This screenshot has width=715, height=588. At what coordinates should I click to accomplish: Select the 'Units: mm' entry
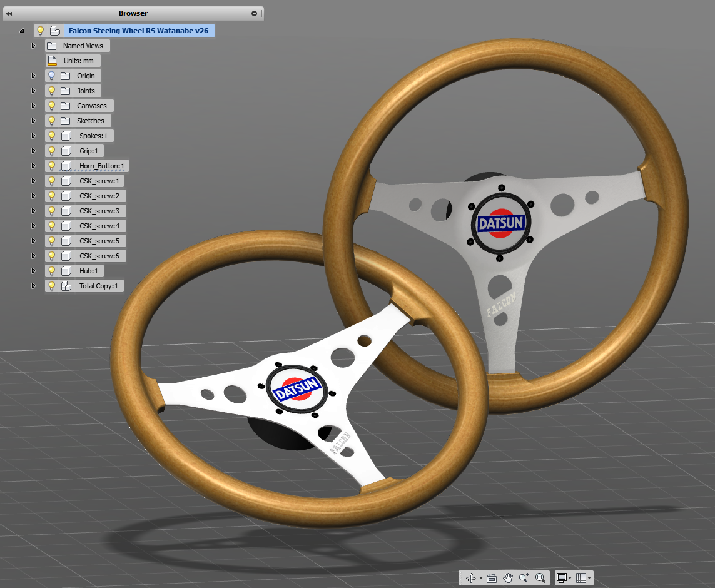[78, 61]
